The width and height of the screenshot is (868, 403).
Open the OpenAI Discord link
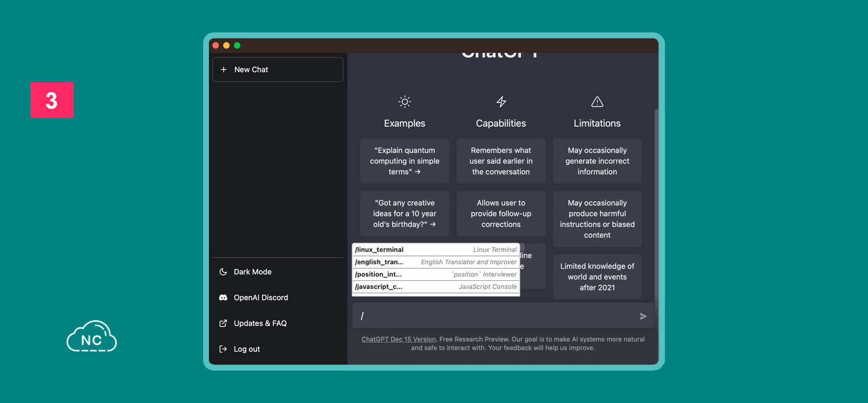pyautogui.click(x=278, y=298)
